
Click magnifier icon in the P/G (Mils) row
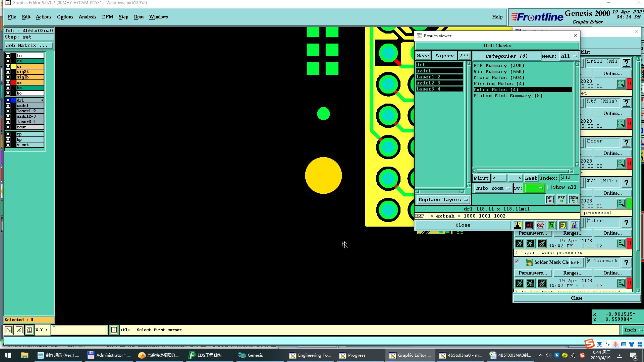click(x=621, y=203)
